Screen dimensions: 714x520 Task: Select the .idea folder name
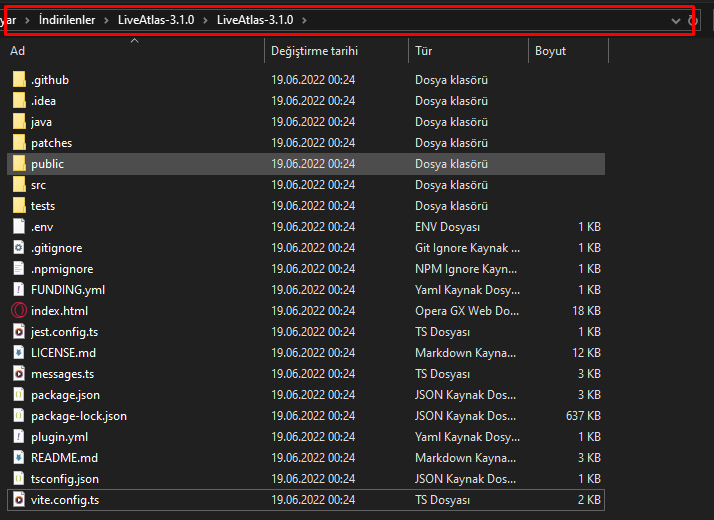(43, 101)
